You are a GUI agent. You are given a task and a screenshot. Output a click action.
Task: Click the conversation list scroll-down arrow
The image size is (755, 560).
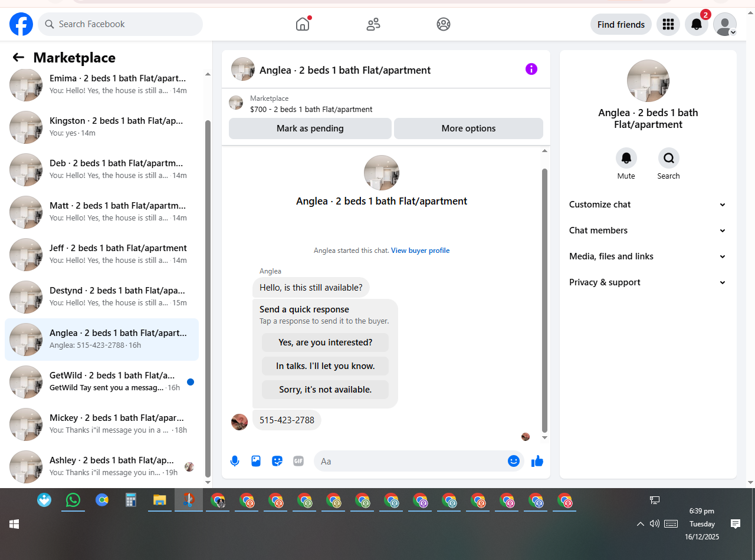click(208, 482)
